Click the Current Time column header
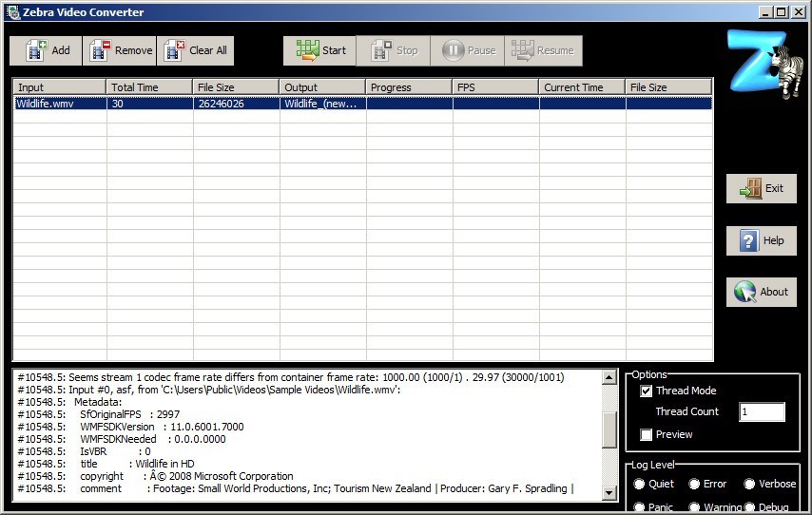Image resolution: width=812 pixels, height=515 pixels. coord(582,87)
